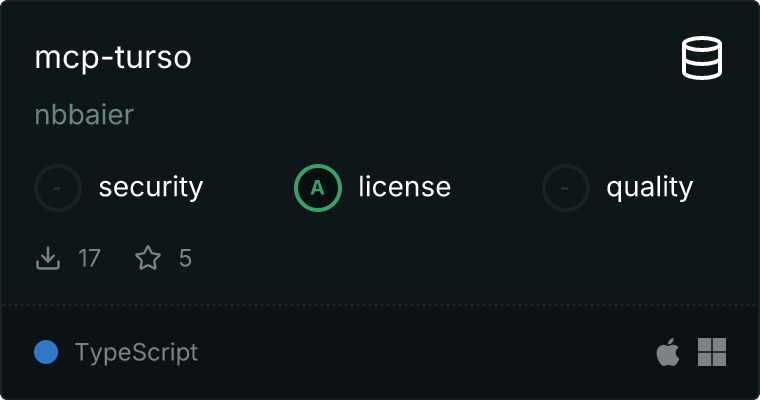760x400 pixels.
Task: Click the TypeScript language label
Action: tap(136, 352)
